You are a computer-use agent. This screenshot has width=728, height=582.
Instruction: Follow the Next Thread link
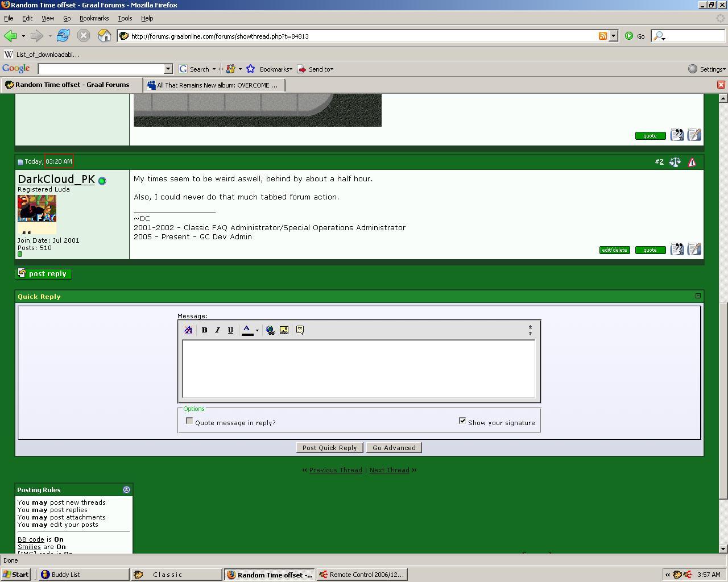(x=389, y=470)
